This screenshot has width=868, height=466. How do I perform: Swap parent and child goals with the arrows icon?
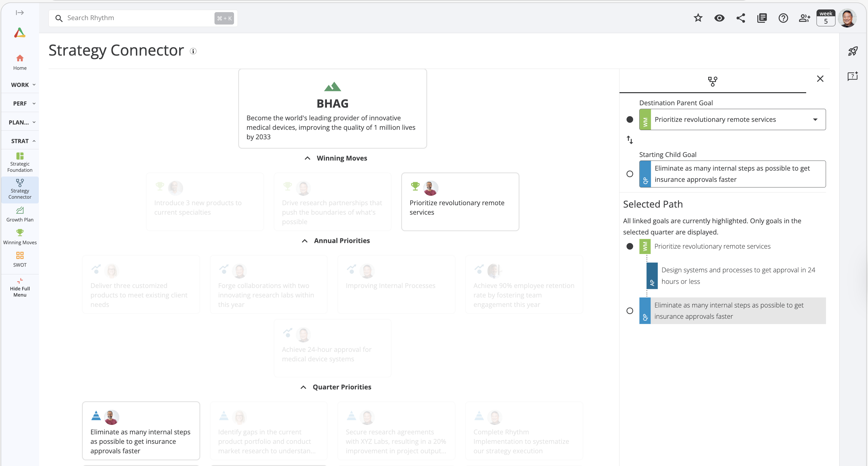point(630,139)
